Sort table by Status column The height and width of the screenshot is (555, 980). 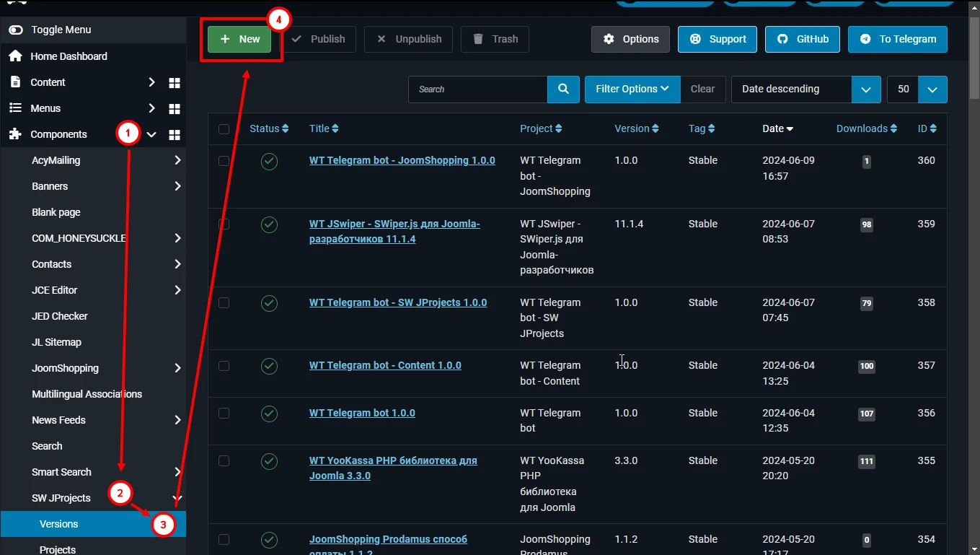(x=269, y=128)
